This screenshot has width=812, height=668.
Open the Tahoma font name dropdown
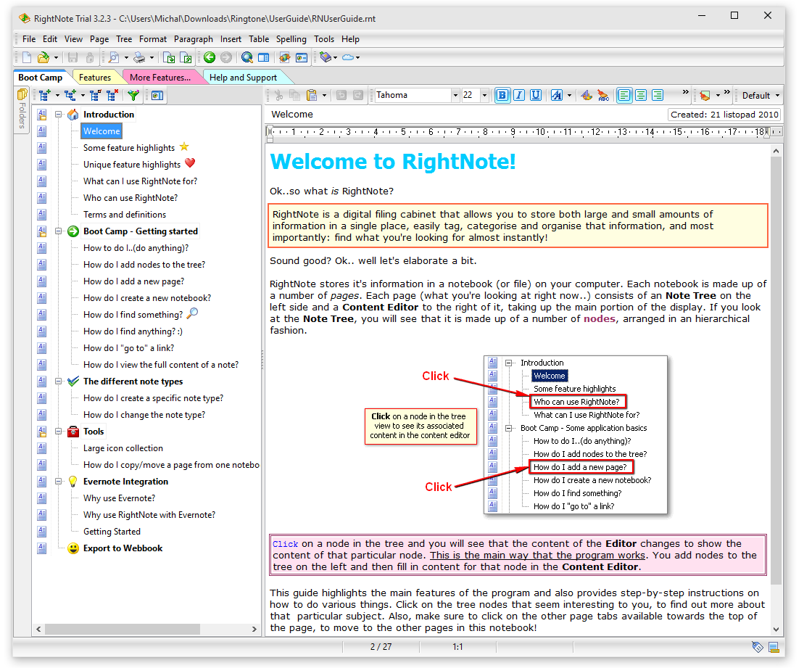coord(456,95)
